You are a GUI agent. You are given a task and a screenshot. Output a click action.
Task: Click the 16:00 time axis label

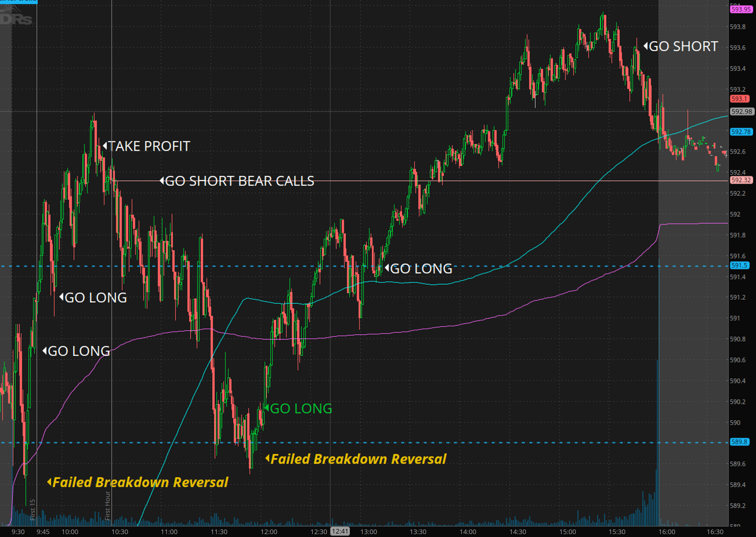[x=667, y=532]
